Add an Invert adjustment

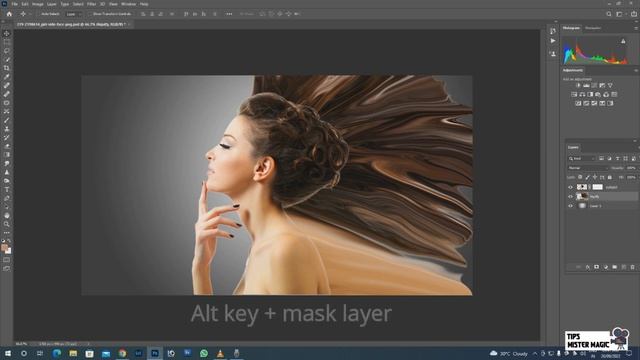578,103
